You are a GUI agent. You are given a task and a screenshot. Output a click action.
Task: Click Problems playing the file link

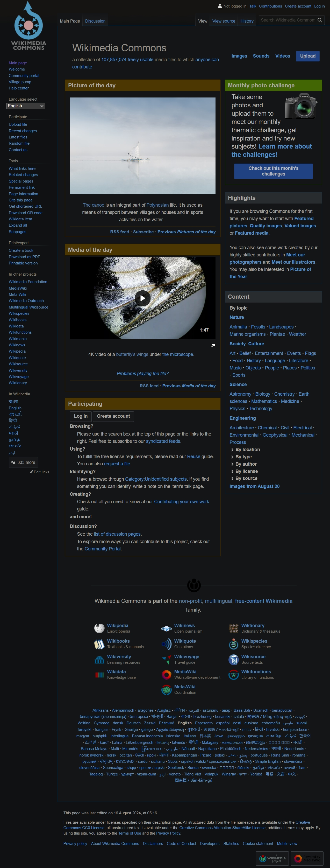[x=142, y=373]
